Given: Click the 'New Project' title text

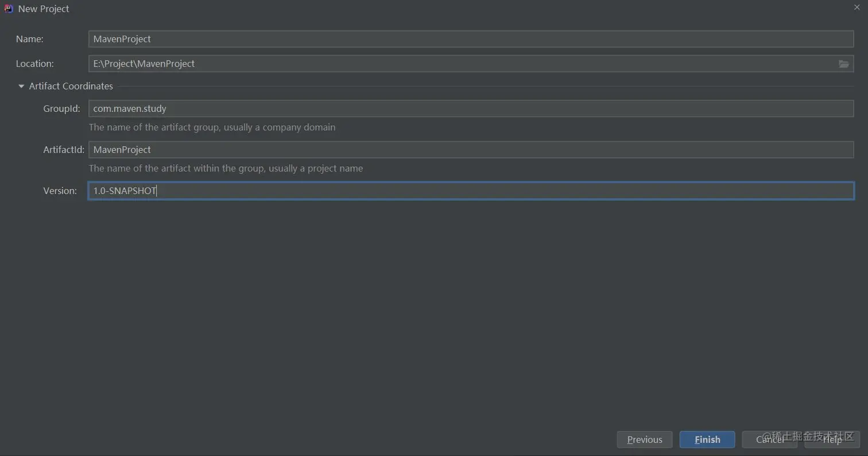Looking at the screenshot, I should click(44, 9).
